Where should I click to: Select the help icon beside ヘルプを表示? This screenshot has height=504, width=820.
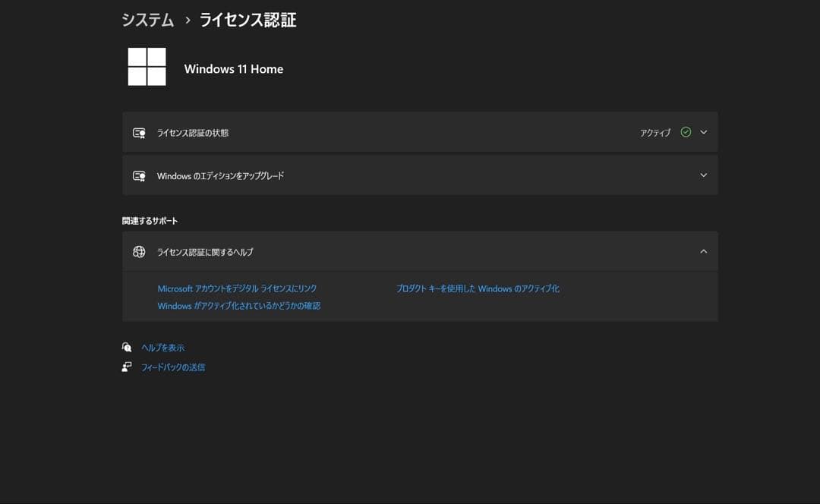(128, 347)
